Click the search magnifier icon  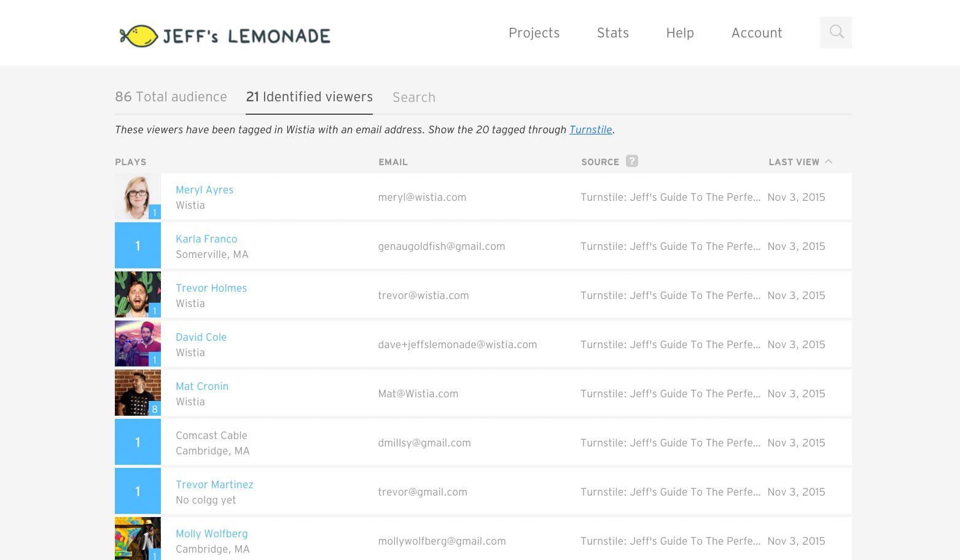coord(836,32)
